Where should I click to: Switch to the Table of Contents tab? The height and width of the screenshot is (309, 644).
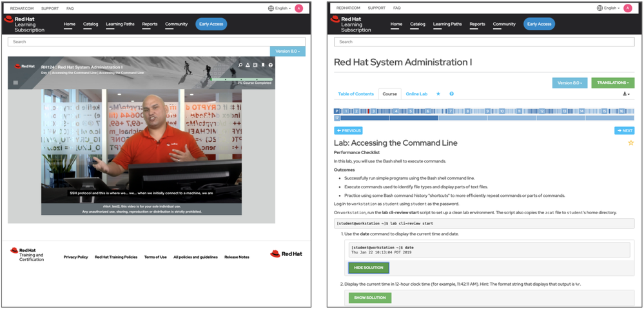coord(355,94)
